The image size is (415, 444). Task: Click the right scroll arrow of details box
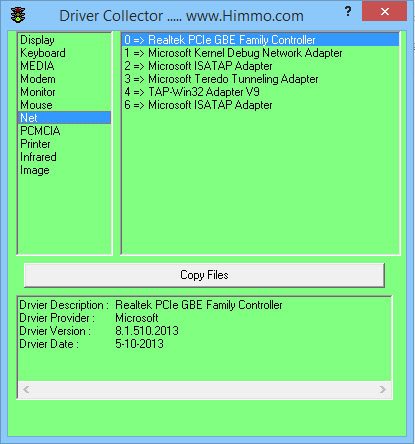coord(382,389)
